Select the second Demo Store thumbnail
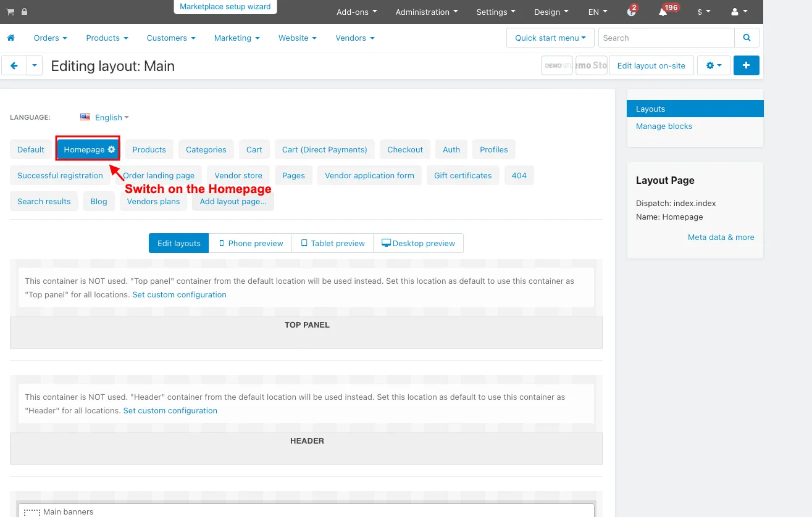812x517 pixels. coord(592,65)
